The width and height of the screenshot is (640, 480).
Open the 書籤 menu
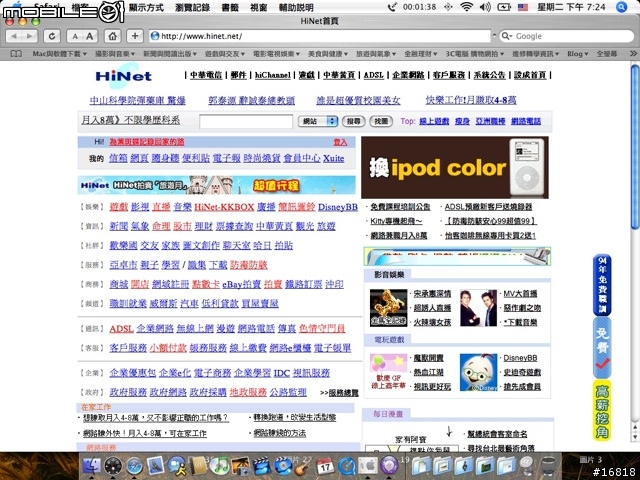[230, 7]
